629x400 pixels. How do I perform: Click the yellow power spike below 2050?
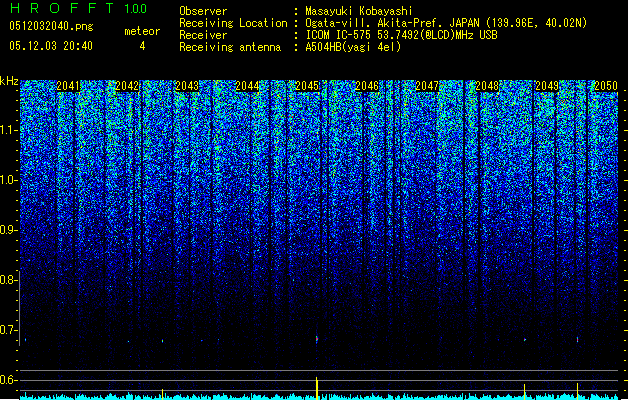coord(578,391)
